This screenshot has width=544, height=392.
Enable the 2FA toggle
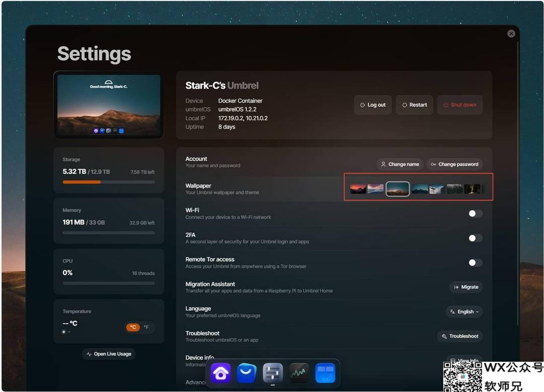[475, 238]
